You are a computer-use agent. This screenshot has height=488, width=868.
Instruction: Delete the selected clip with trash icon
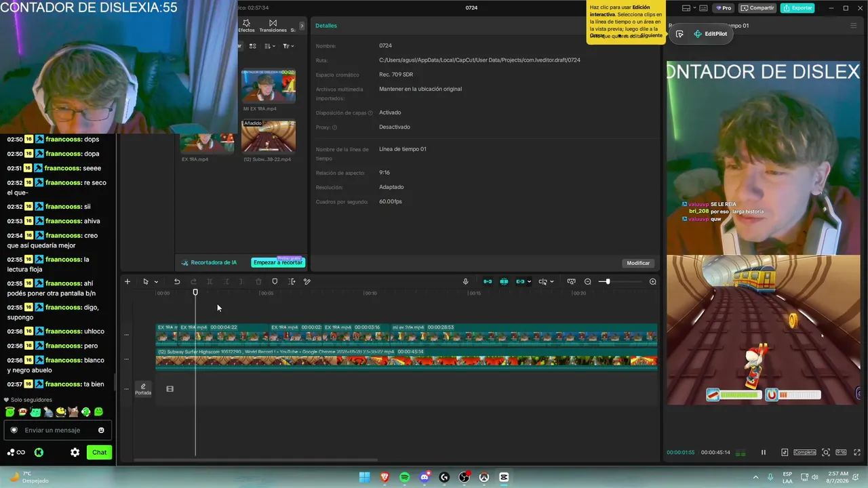(x=258, y=281)
